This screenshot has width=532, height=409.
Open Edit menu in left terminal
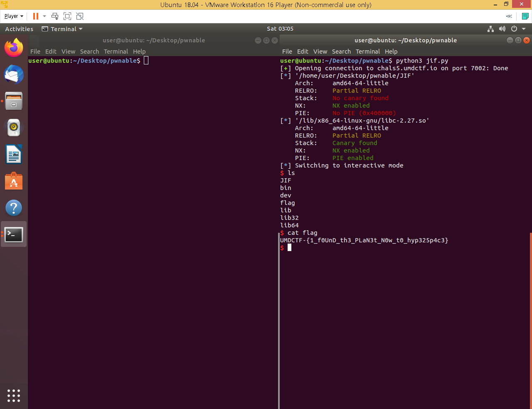coord(51,52)
